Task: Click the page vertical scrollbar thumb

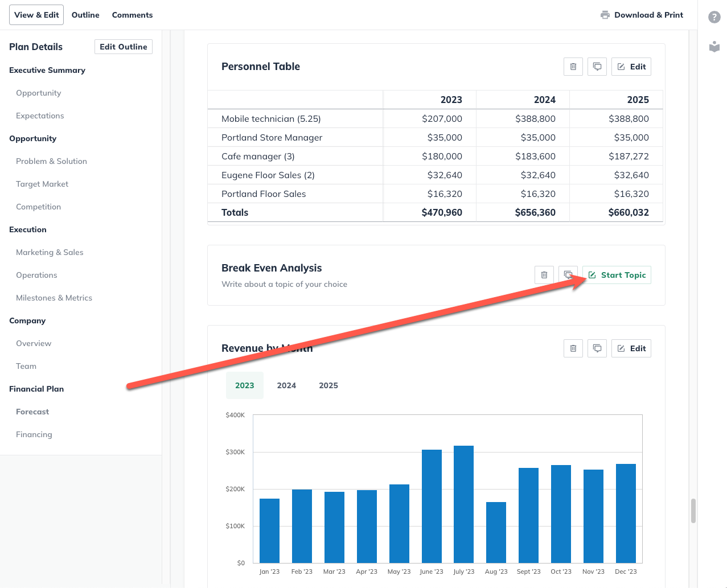Action: coord(693,511)
